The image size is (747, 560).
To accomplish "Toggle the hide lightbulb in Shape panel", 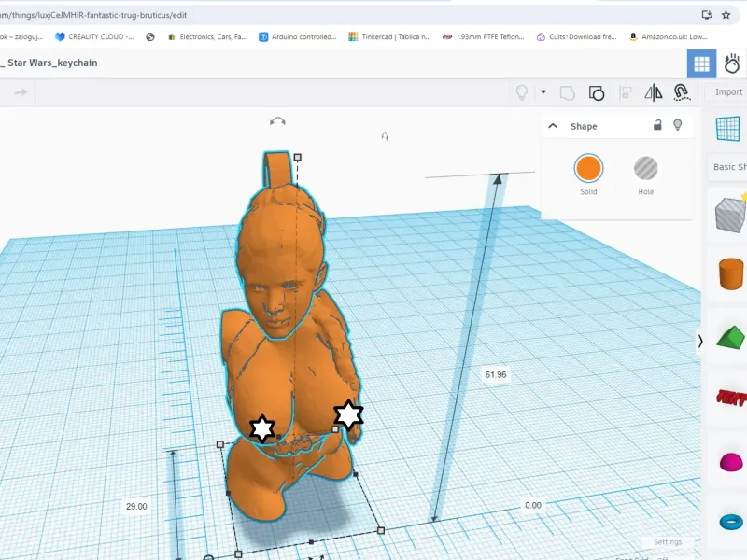I will click(678, 125).
